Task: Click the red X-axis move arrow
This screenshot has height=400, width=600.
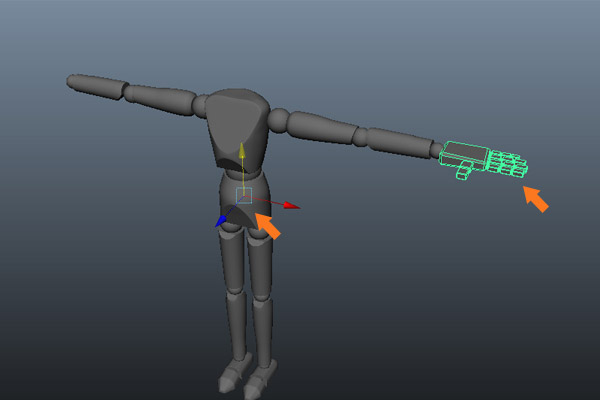Action: (x=292, y=206)
